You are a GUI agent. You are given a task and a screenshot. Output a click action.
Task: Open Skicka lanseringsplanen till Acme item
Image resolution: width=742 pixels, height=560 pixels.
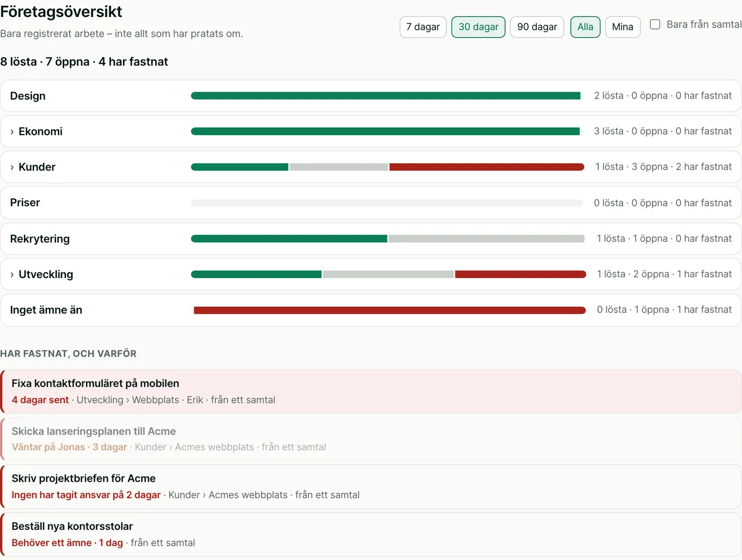click(x=370, y=439)
